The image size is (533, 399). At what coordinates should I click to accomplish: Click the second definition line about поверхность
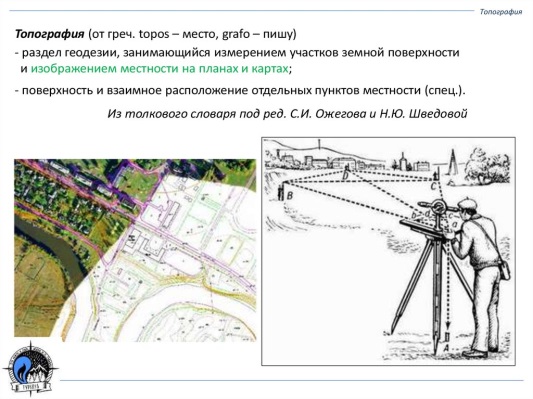click(x=240, y=91)
